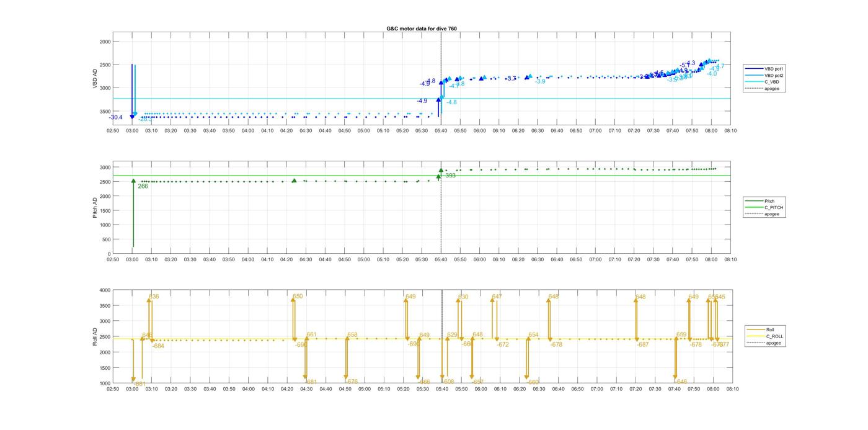The height and width of the screenshot is (430, 868).
Task: Click the '-4.0' label in the VBD plot
Action: (712, 73)
